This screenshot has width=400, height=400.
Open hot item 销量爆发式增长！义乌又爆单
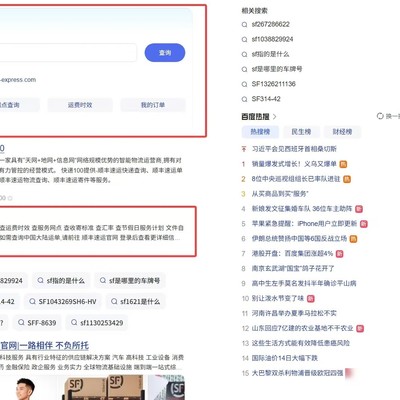(x=294, y=164)
